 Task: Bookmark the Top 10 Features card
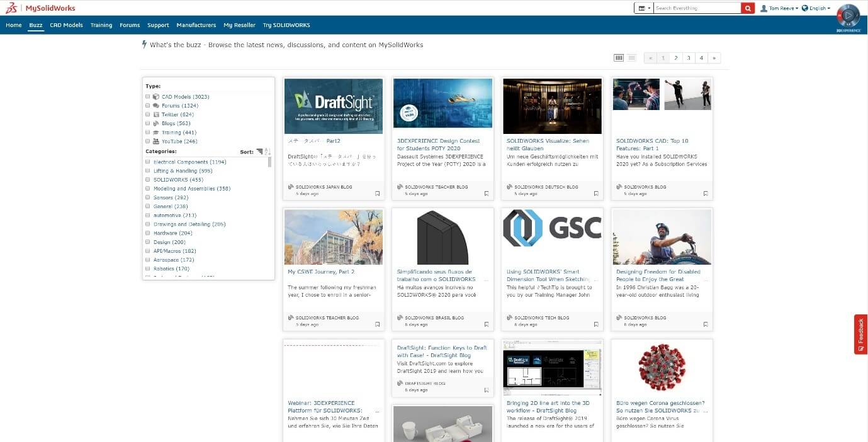point(706,194)
